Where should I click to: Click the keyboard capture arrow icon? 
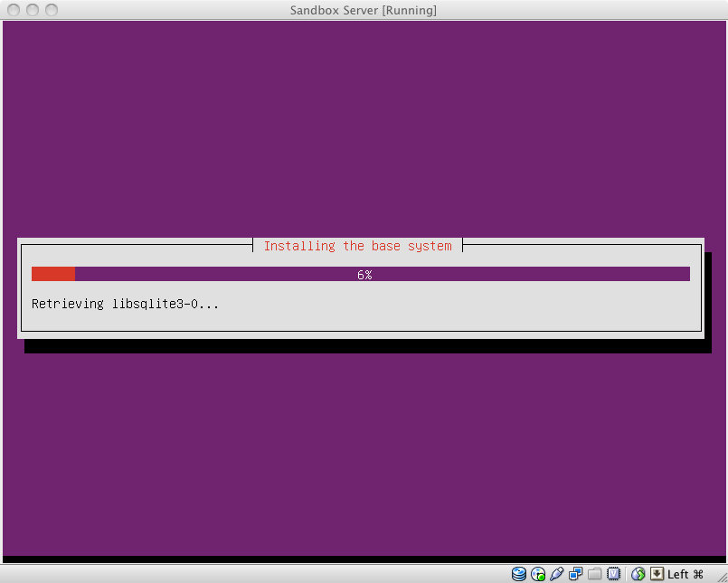point(657,574)
